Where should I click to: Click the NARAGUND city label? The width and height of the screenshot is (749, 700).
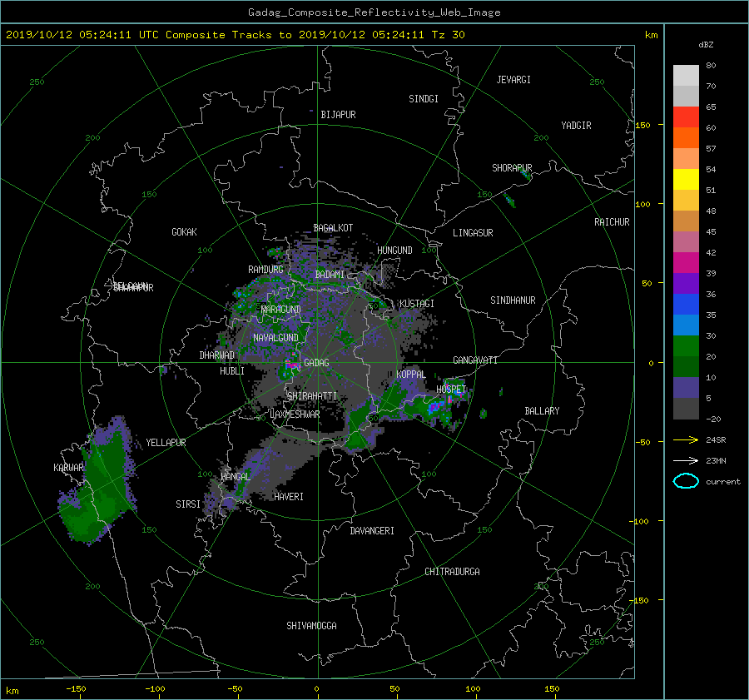pyautogui.click(x=281, y=309)
